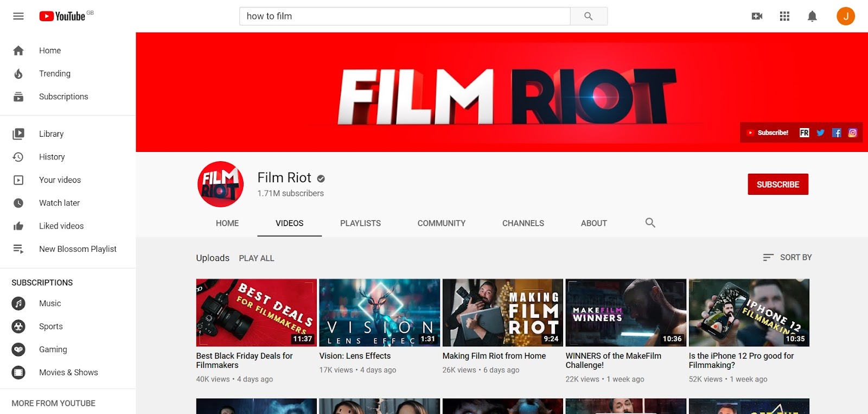Open the CHANNELS tab
Viewport: 868px width, 414px height.
pyautogui.click(x=523, y=224)
